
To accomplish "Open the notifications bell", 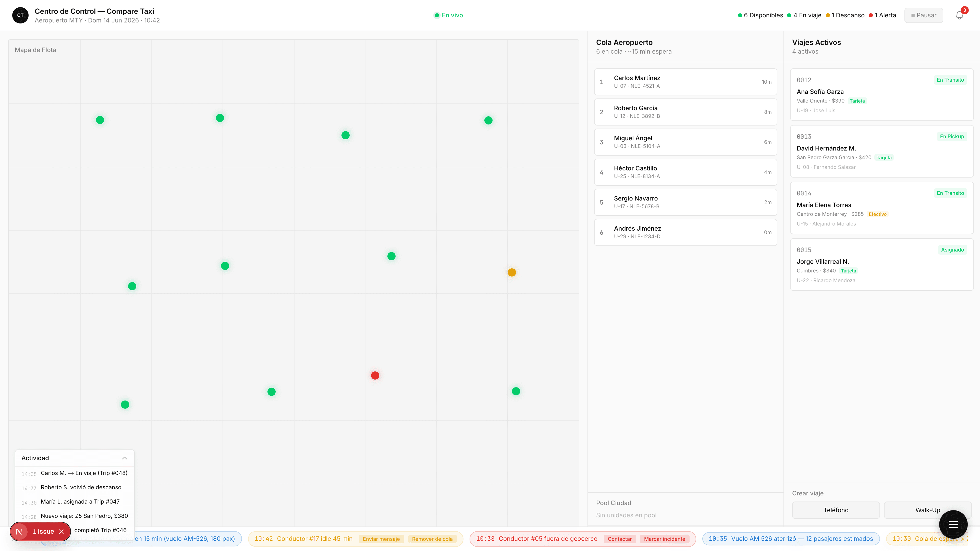I will [959, 15].
